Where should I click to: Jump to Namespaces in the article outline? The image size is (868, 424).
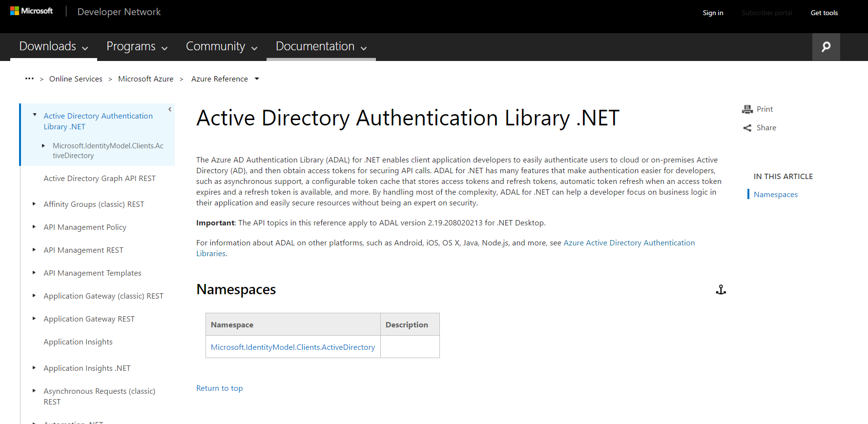tap(775, 195)
